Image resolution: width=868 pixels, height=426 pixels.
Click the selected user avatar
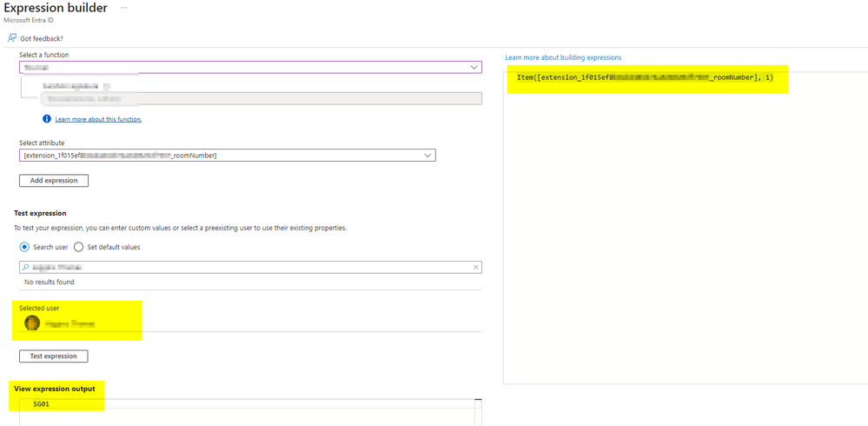pos(33,323)
